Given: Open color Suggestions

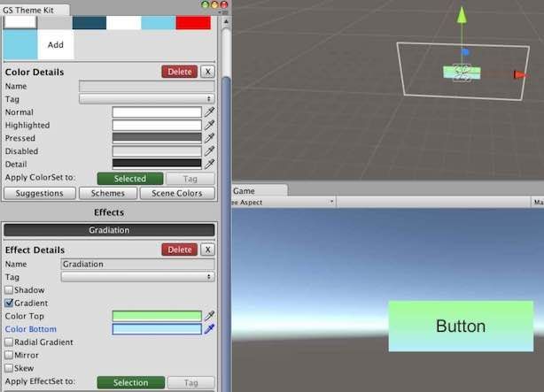Looking at the screenshot, I should [x=40, y=193].
